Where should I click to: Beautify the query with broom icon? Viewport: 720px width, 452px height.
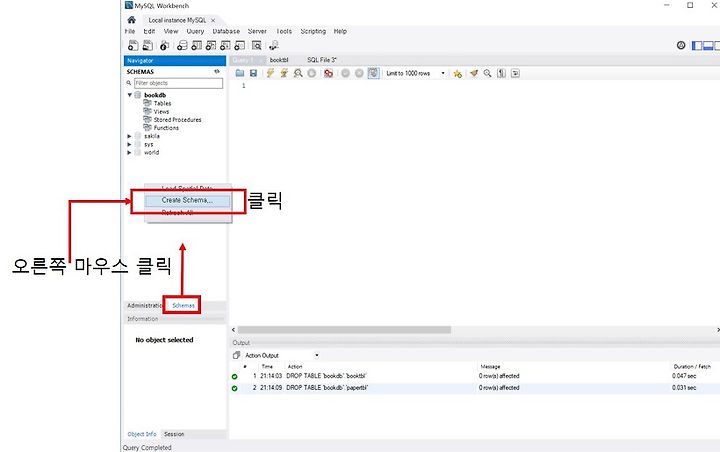474,73
